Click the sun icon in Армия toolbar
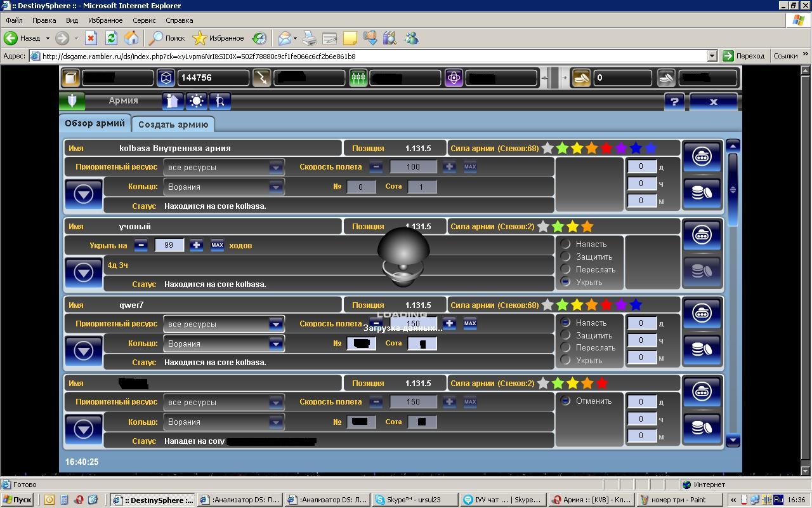This screenshot has width=812, height=508. point(197,101)
